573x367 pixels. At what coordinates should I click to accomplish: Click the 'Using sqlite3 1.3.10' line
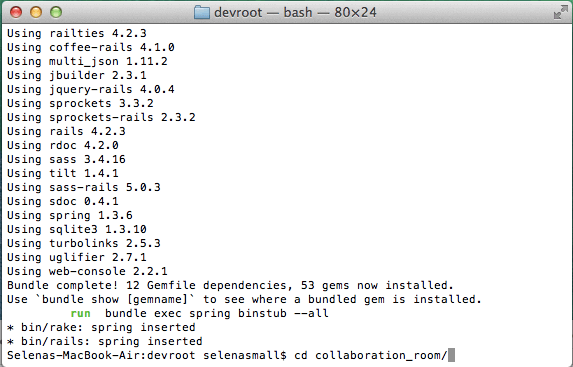(x=77, y=229)
